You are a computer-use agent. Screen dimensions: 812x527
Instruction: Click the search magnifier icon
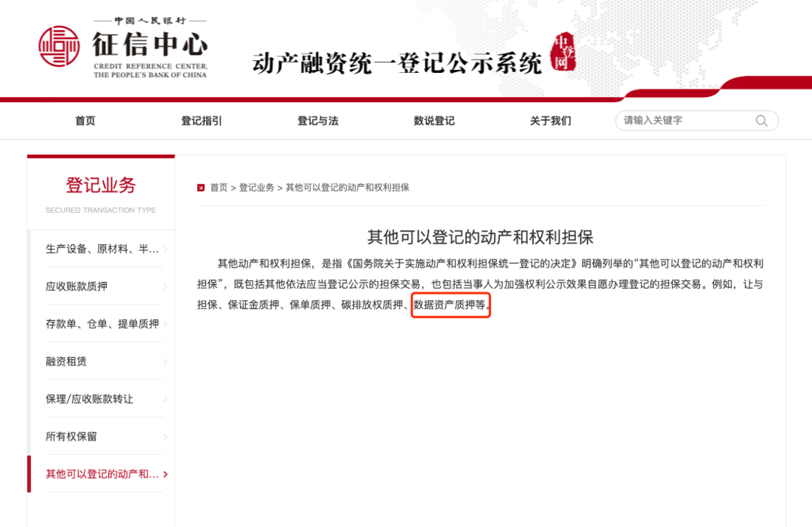[761, 120]
